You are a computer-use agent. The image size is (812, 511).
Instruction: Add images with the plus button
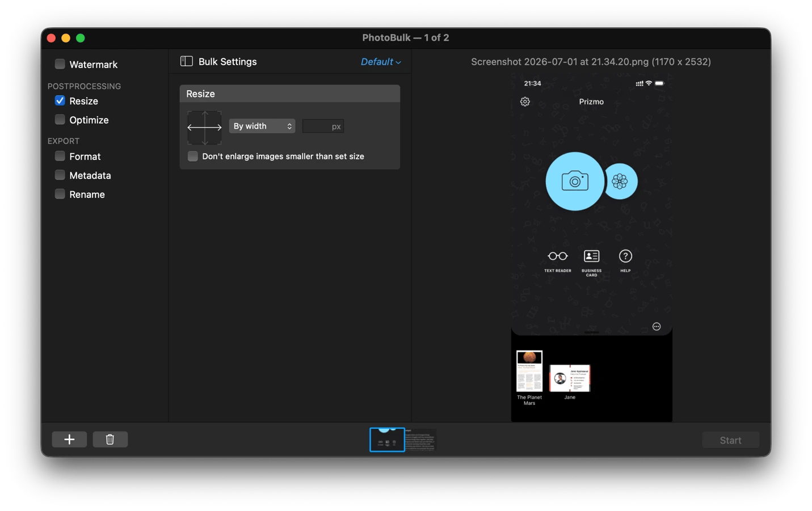pos(69,440)
